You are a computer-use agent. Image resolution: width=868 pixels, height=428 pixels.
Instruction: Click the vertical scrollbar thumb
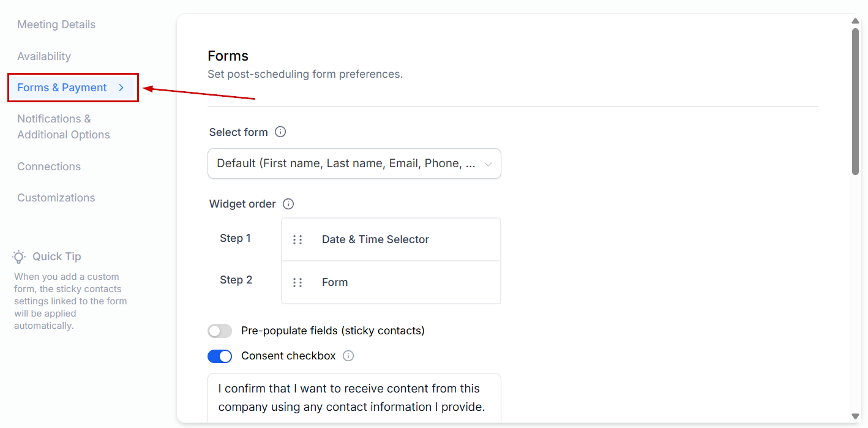(856, 101)
